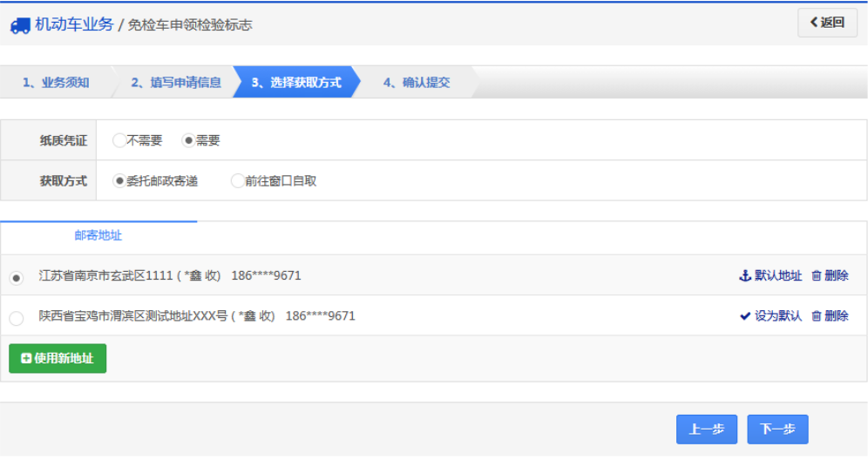This screenshot has height=460, width=868.
Task: Go to step 2 填写申请信息
Action: 176,83
